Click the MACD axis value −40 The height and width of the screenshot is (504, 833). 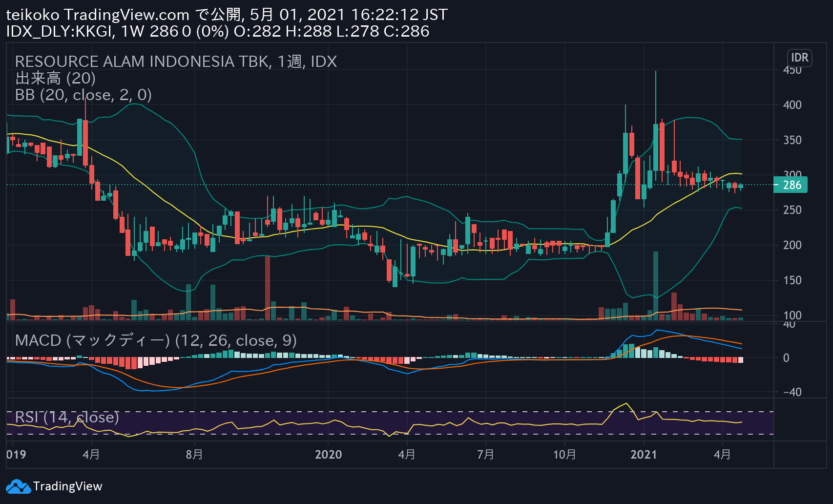click(792, 392)
